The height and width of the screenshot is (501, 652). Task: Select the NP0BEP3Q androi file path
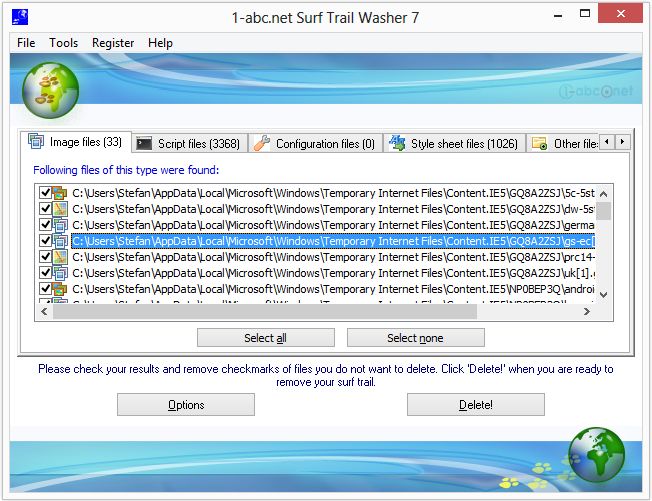pyautogui.click(x=333, y=289)
